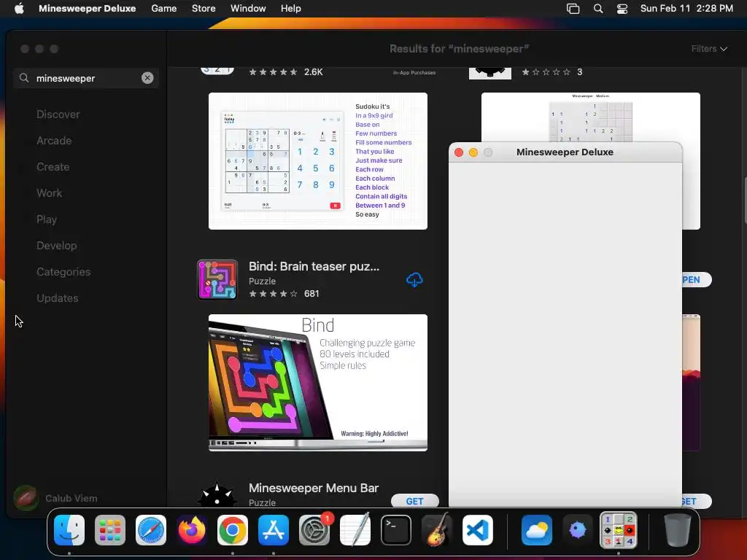Viewport: 747px width, 560px height.
Task: Click the screen mirroring icon in the menu bar
Action: [573, 9]
